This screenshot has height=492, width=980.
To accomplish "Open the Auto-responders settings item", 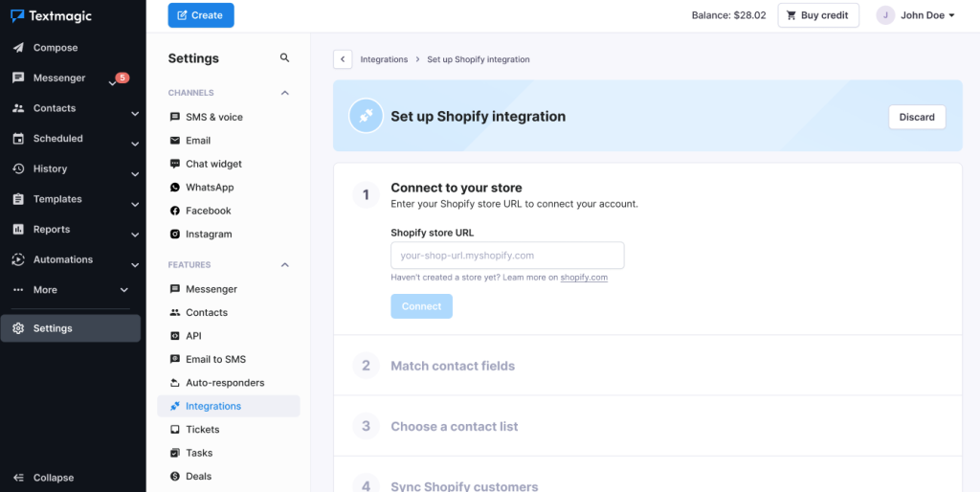I will point(225,383).
